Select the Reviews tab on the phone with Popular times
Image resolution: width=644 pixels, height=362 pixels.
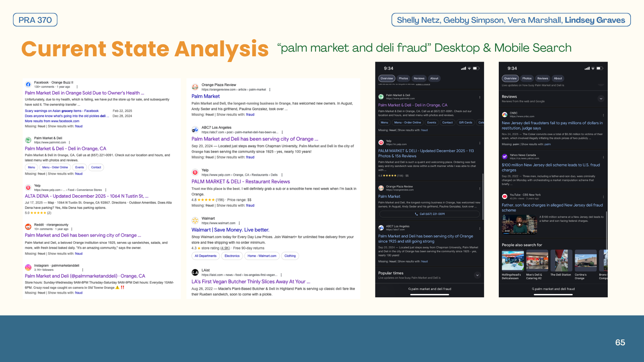click(x=419, y=78)
